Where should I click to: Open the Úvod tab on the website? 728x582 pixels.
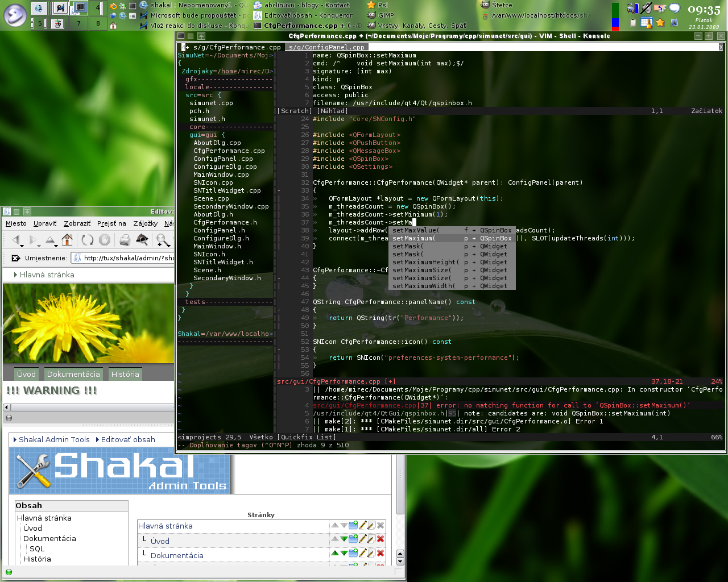[27, 374]
